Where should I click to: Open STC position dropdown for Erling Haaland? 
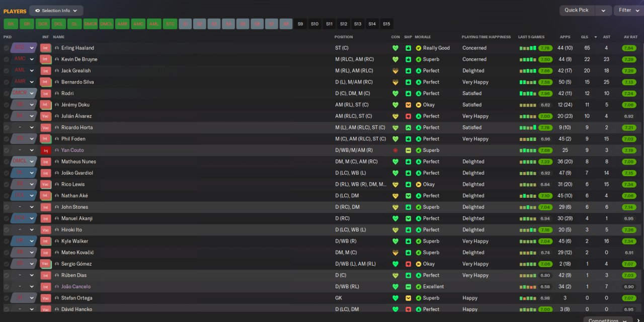pos(24,48)
